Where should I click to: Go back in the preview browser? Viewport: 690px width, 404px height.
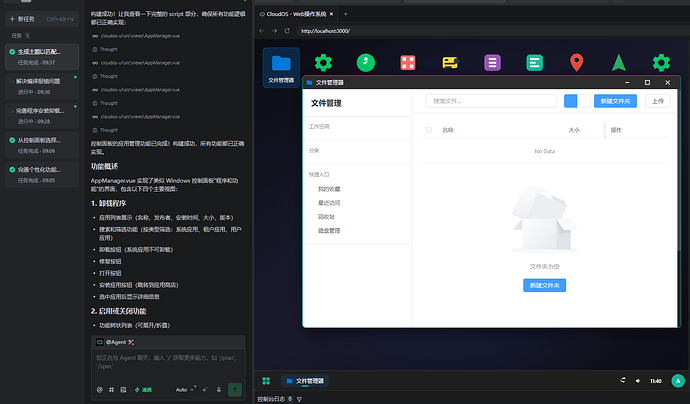coord(262,31)
